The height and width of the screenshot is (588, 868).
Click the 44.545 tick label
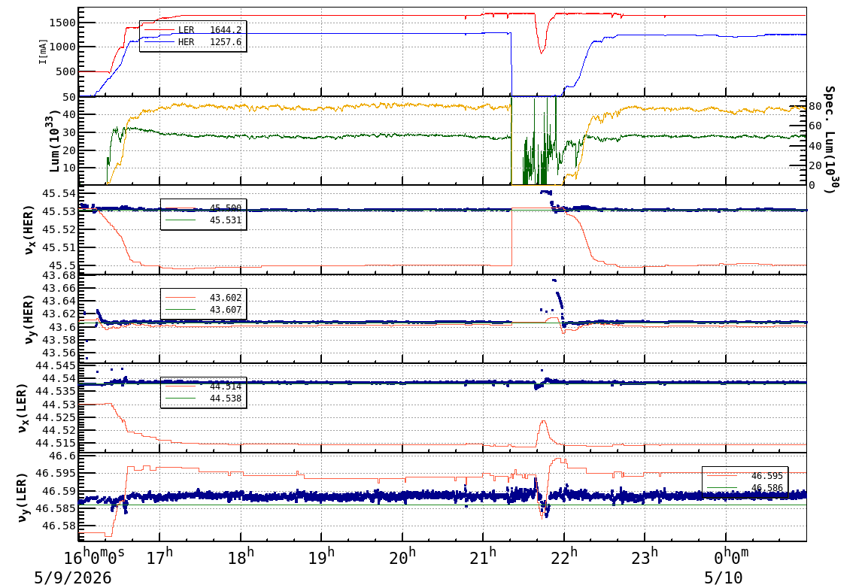(x=56, y=365)
